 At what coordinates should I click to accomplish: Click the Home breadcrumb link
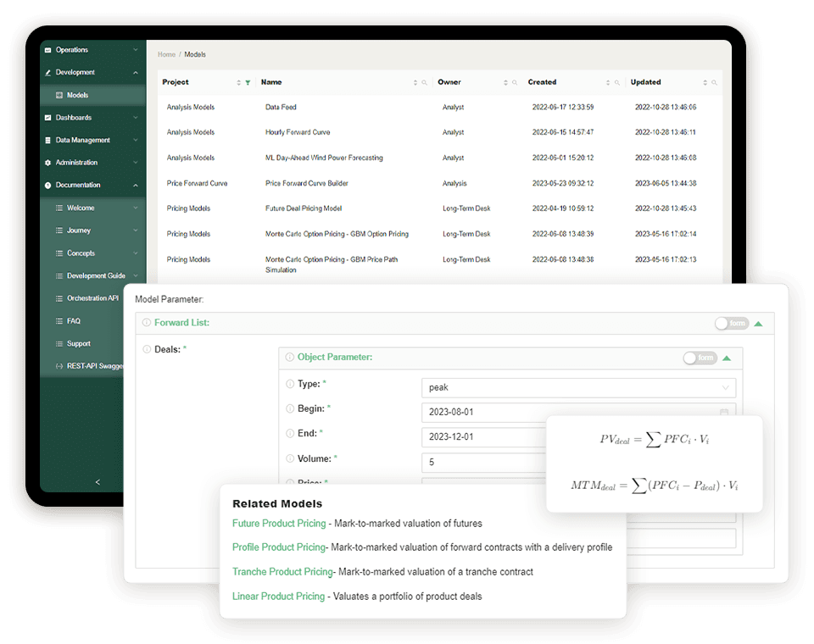[167, 54]
